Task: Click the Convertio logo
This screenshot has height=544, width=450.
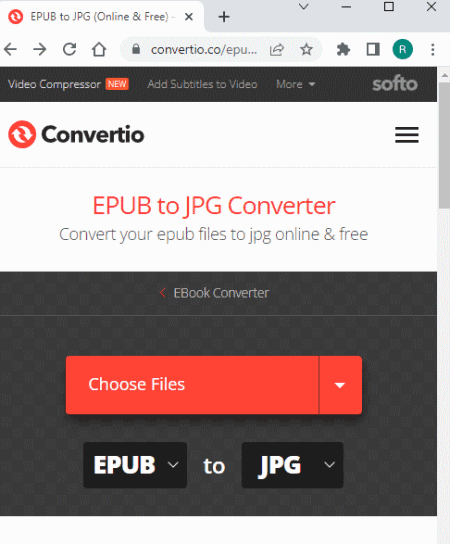Action: click(x=76, y=134)
